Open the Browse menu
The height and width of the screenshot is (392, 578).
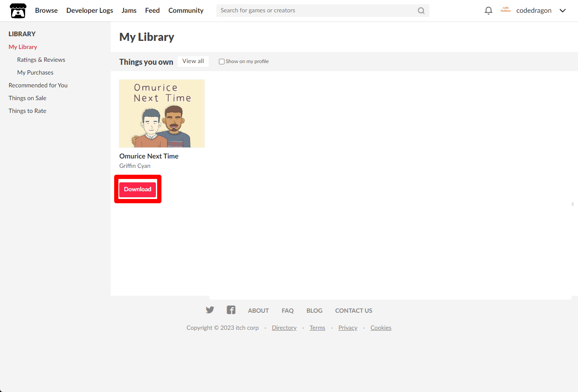pyautogui.click(x=46, y=10)
